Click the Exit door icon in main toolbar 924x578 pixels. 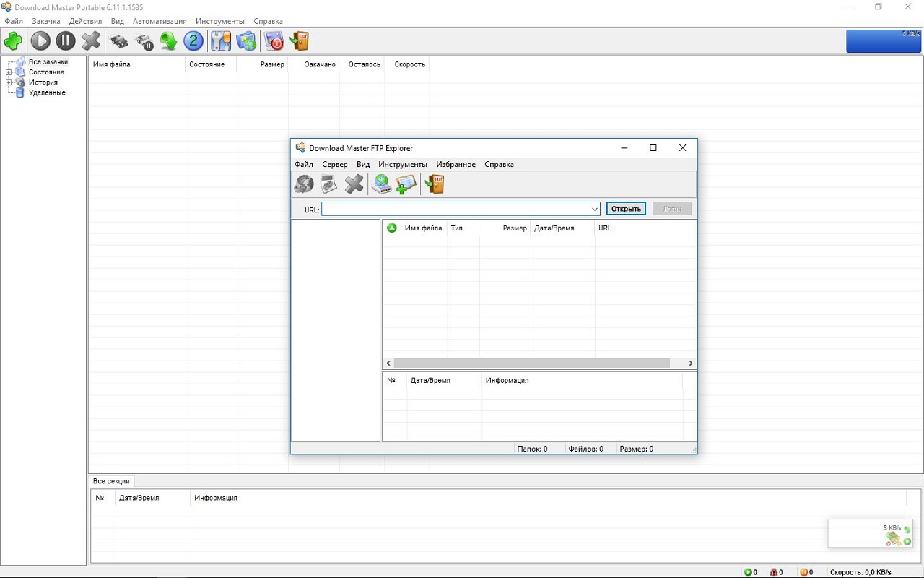tap(299, 41)
